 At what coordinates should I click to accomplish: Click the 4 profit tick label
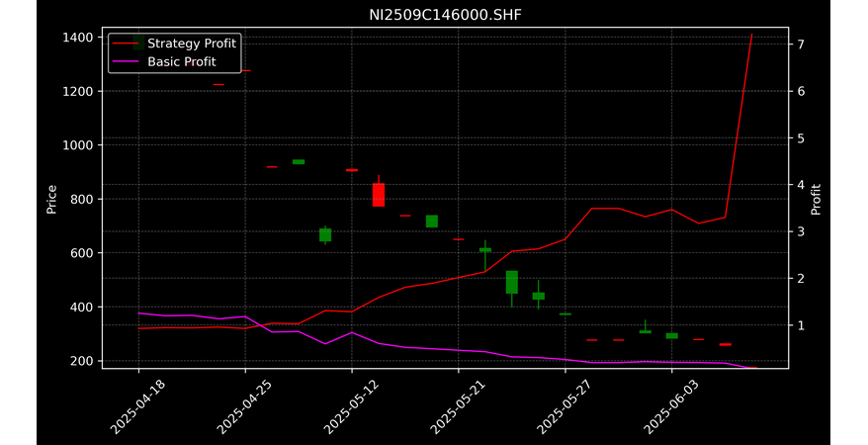800,185
